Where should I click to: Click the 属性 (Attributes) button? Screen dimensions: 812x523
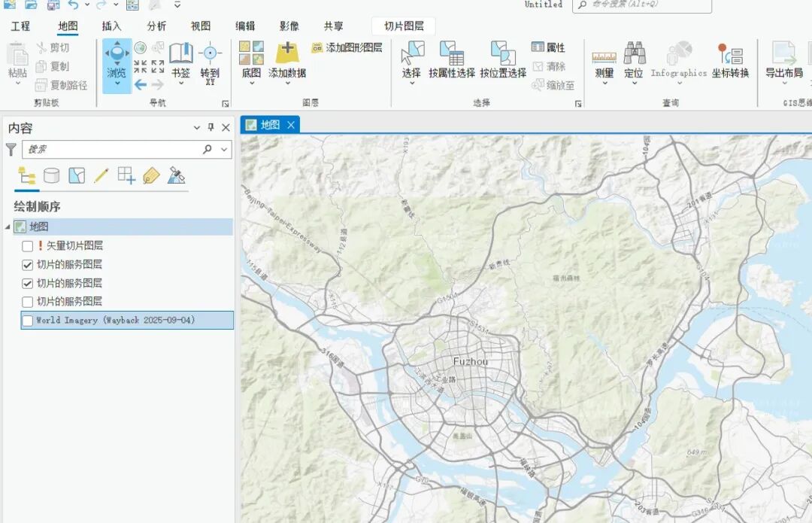[x=547, y=47]
